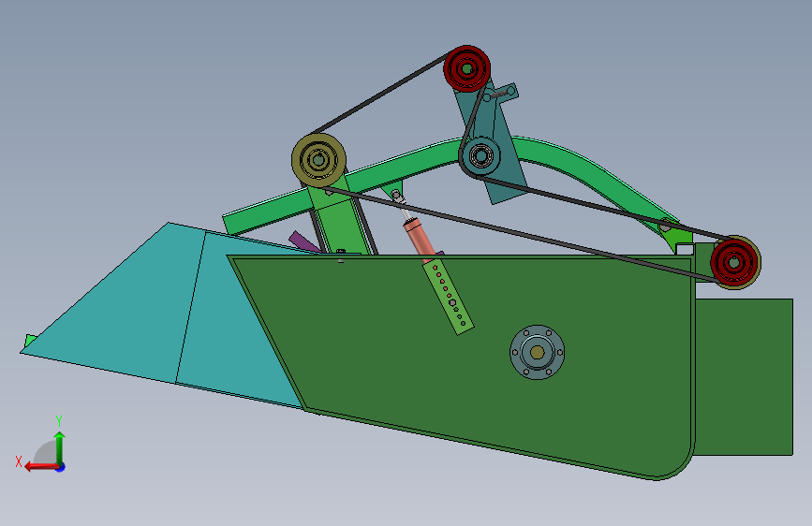Select the round hub flange on side panel
Screen dimensions: 812x526
point(537,353)
